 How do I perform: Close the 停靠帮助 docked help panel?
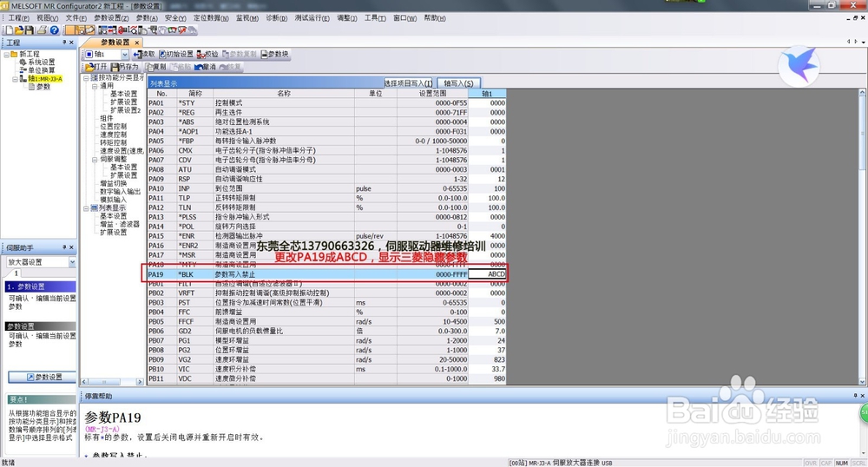[863, 396]
